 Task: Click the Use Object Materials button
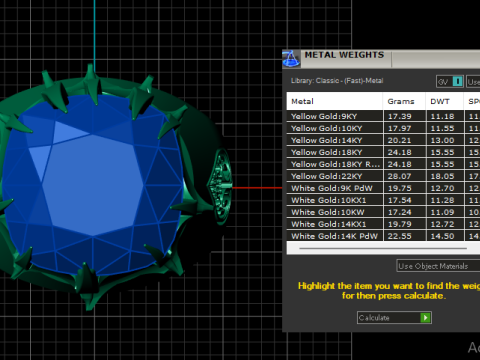coord(438,266)
